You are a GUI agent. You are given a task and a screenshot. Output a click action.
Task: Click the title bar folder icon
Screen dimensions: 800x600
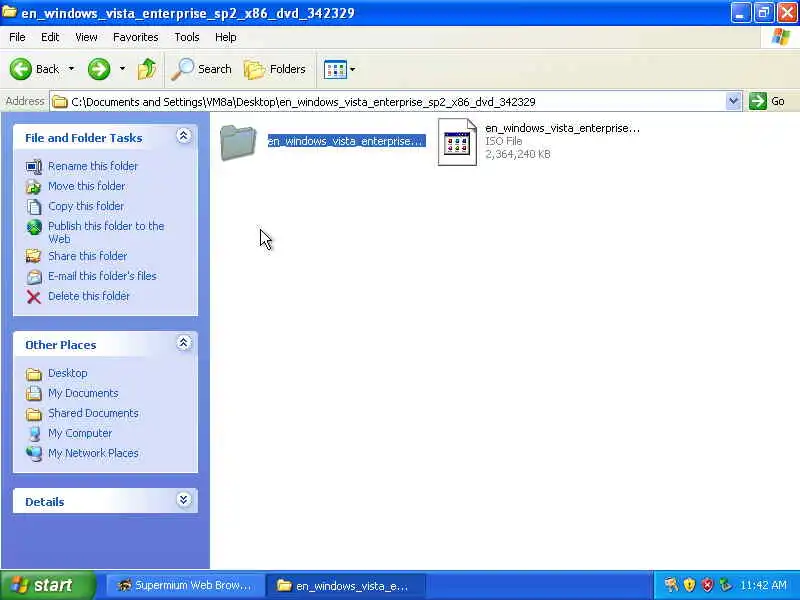pyautogui.click(x=9, y=12)
